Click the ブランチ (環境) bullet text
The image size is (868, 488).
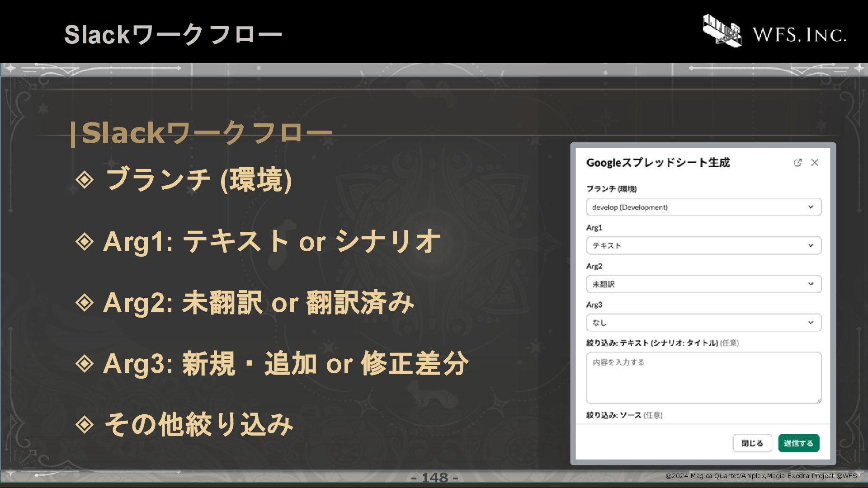[198, 180]
